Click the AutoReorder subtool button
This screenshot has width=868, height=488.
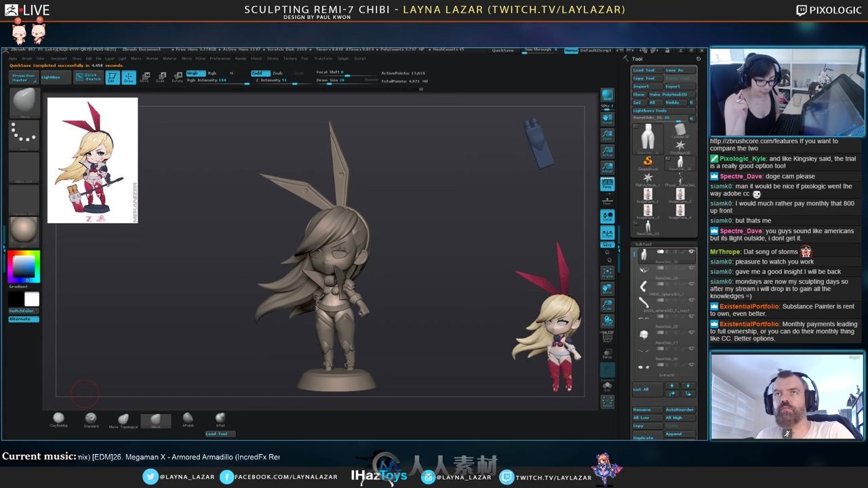[679, 409]
